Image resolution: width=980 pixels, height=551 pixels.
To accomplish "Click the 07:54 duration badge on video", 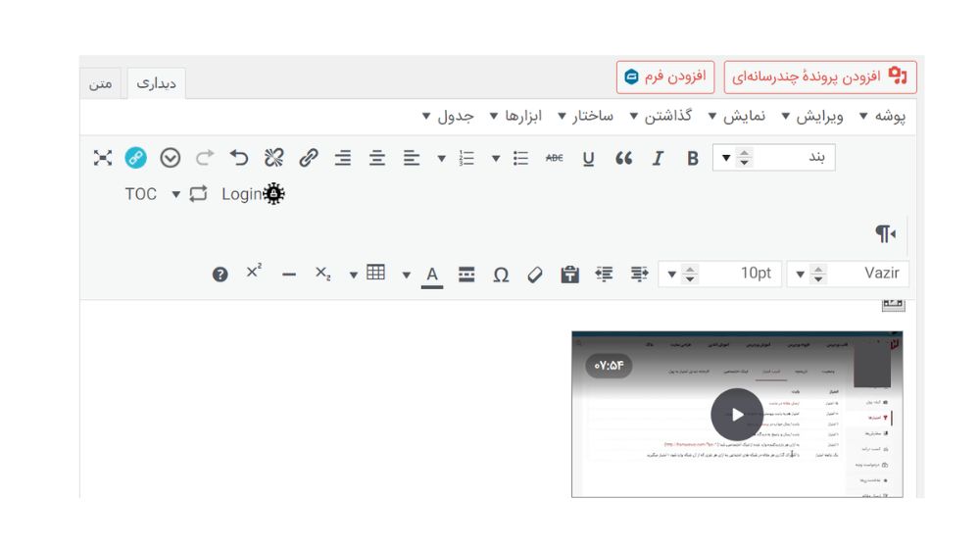I will 609,366.
